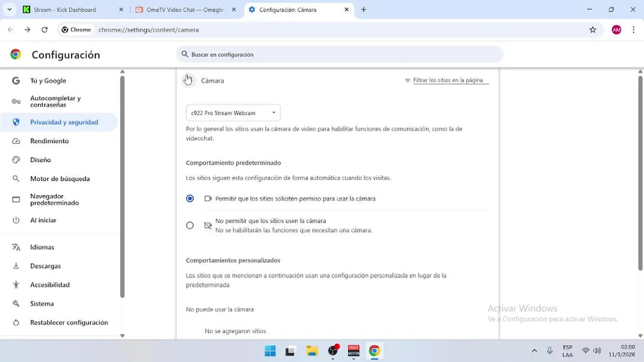Click the browser forward button
Viewport: 644px width, 362px height.
pyautogui.click(x=27, y=30)
